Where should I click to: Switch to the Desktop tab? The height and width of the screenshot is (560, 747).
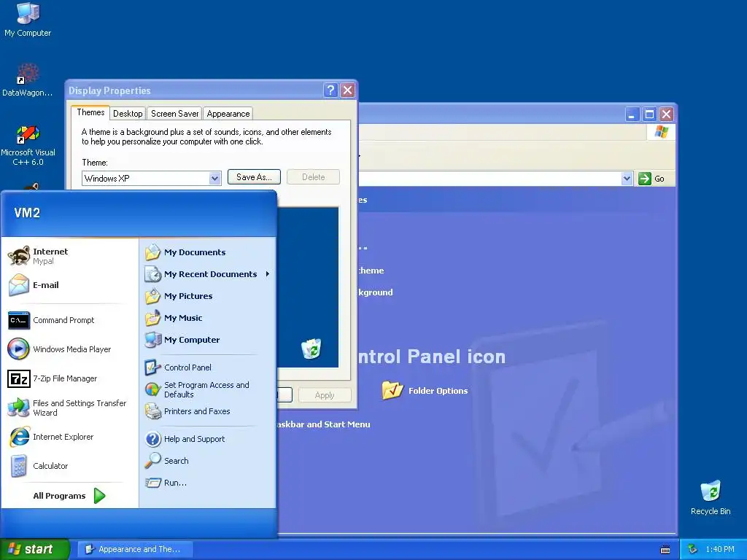128,114
